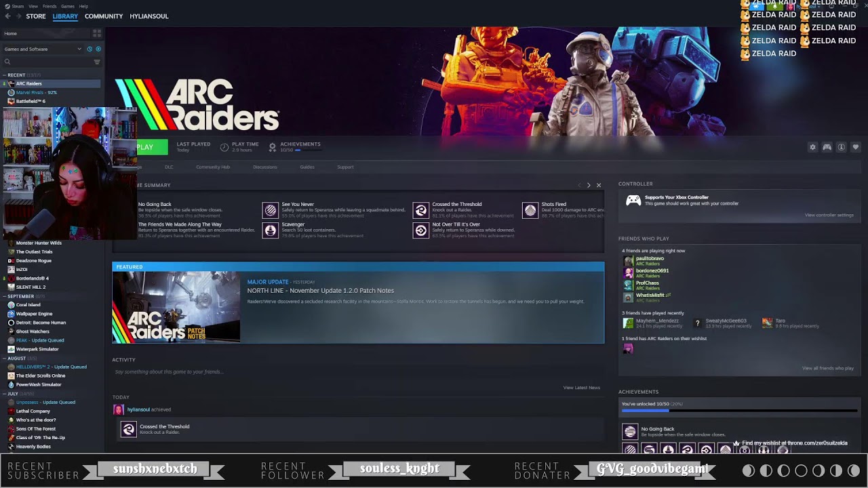Open the NORTH LINE patch notes thumbnail
Screen dimensions: 868x488
176,307
